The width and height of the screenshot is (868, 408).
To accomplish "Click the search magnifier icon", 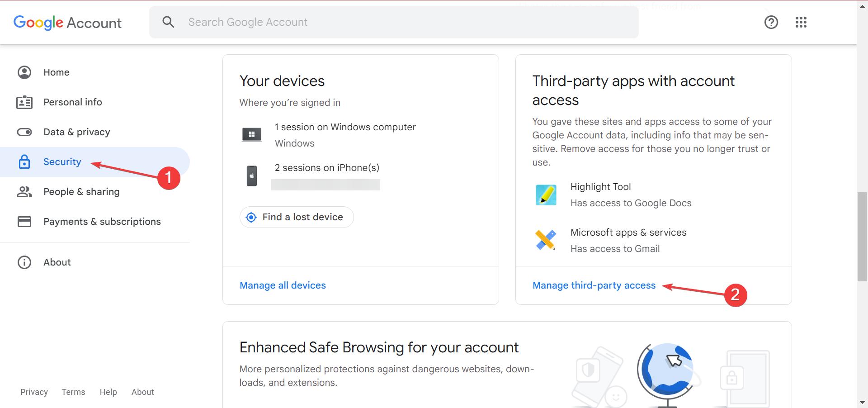I will click(x=168, y=22).
